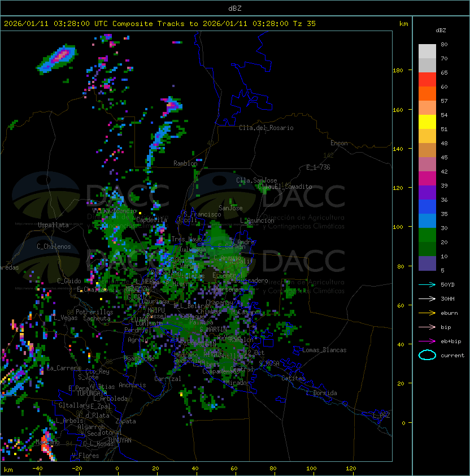Click the '180' tick on the vertical km axis
The image size is (470, 476).
click(398, 71)
